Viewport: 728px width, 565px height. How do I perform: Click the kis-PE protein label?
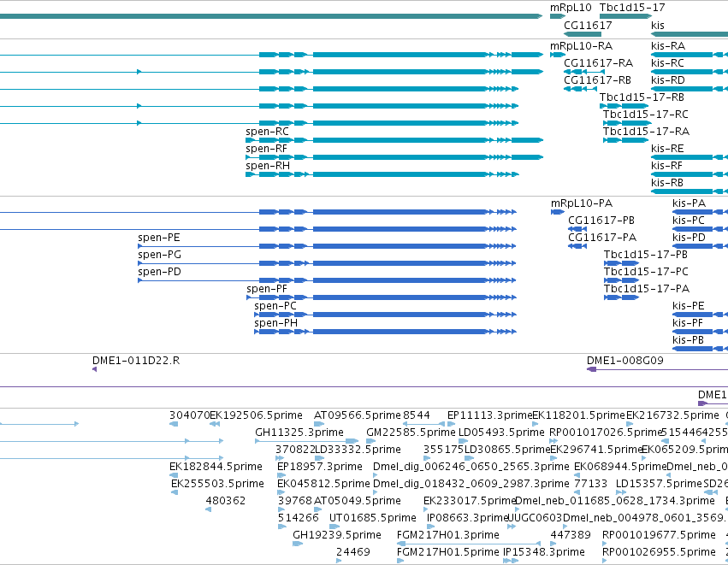point(688,306)
